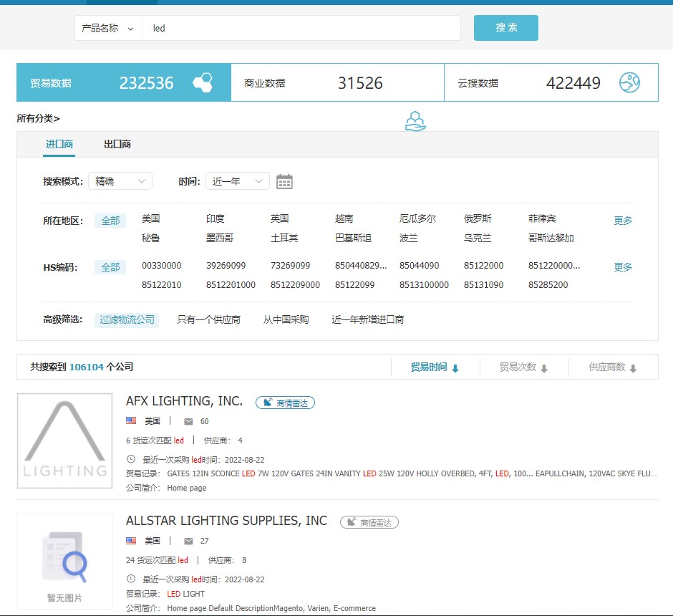Filter region by 美国
This screenshot has height=616, width=673.
150,218
